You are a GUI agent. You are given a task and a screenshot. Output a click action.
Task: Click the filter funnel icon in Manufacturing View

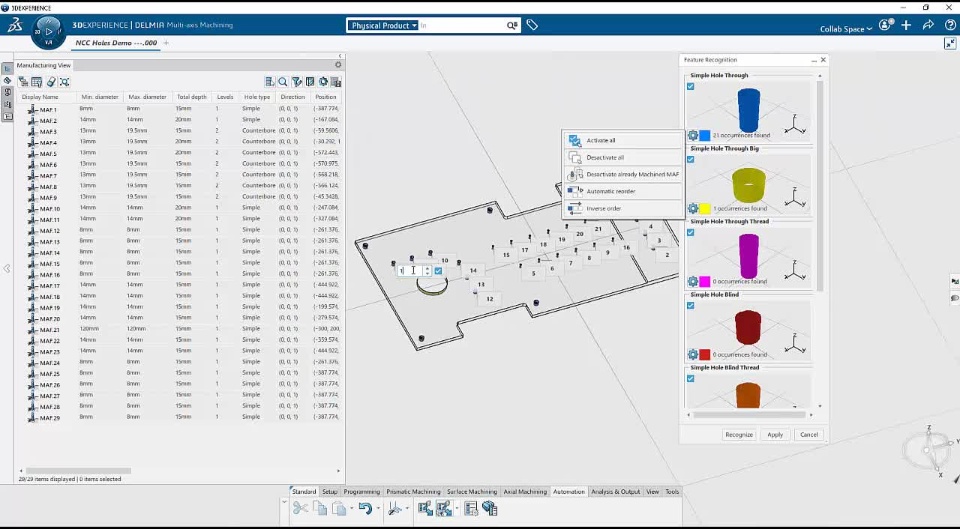(297, 81)
